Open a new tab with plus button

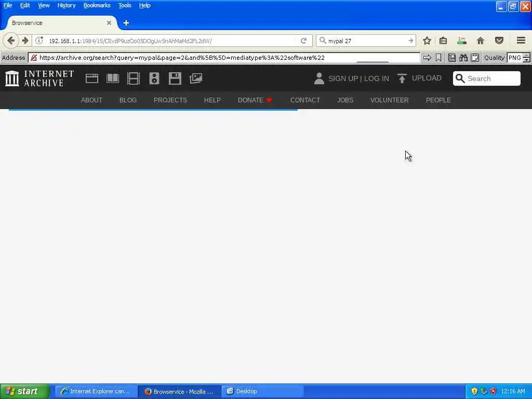click(126, 23)
